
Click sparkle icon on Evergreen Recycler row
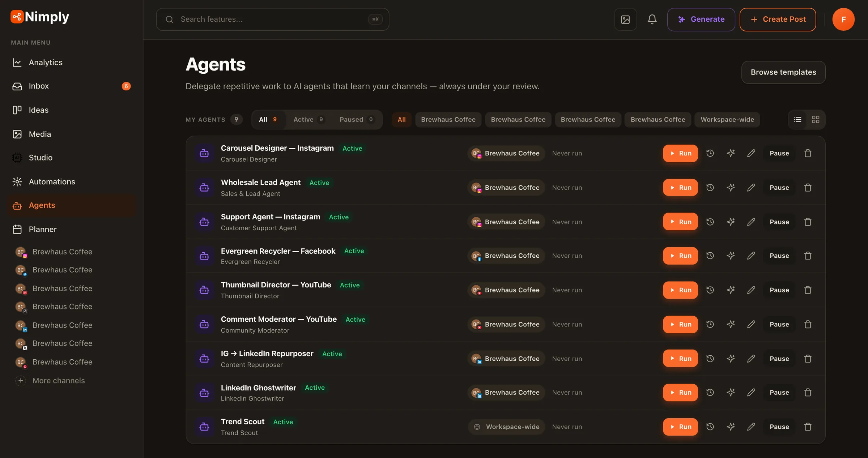(x=731, y=256)
